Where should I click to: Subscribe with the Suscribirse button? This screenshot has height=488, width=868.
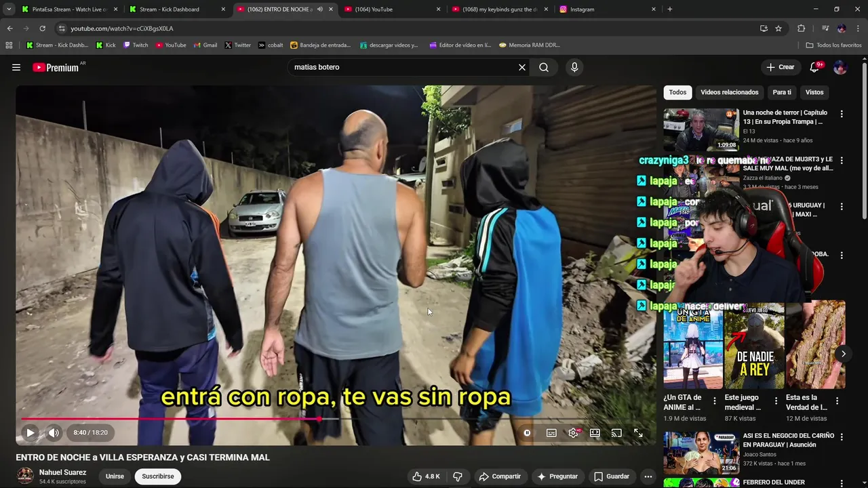158,476
